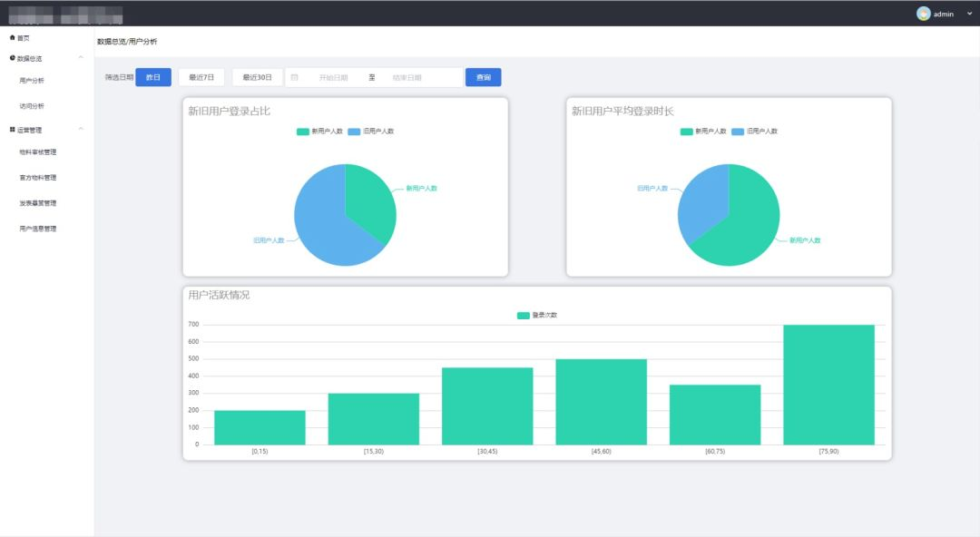Image resolution: width=980 pixels, height=537 pixels.
Task: Click the 结束日期 end date field
Action: pos(407,77)
